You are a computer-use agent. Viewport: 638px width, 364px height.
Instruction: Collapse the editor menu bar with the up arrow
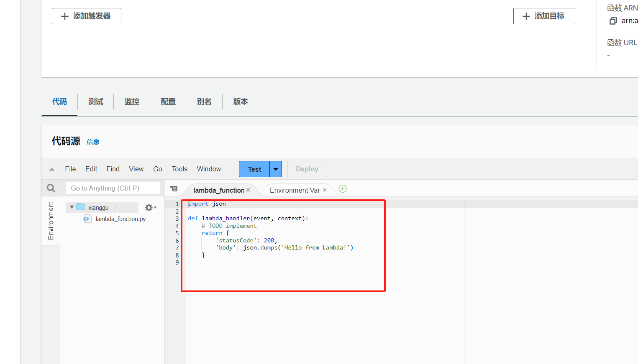(52, 169)
